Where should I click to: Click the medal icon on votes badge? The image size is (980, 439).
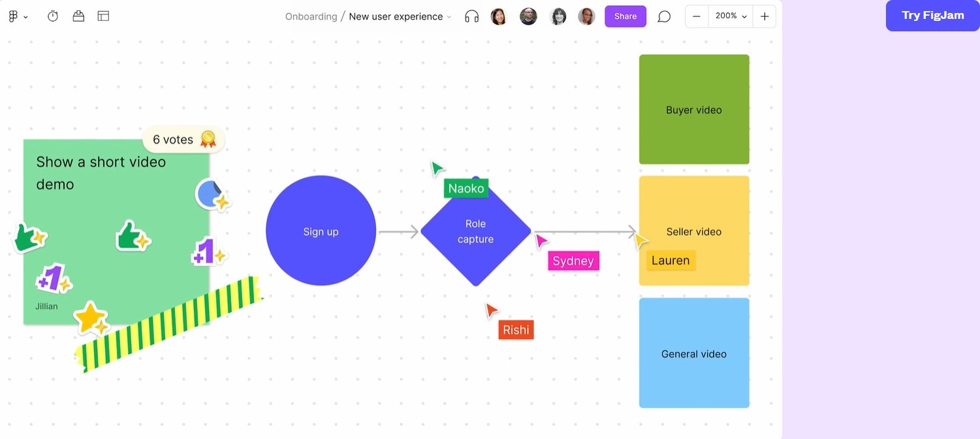click(x=208, y=138)
